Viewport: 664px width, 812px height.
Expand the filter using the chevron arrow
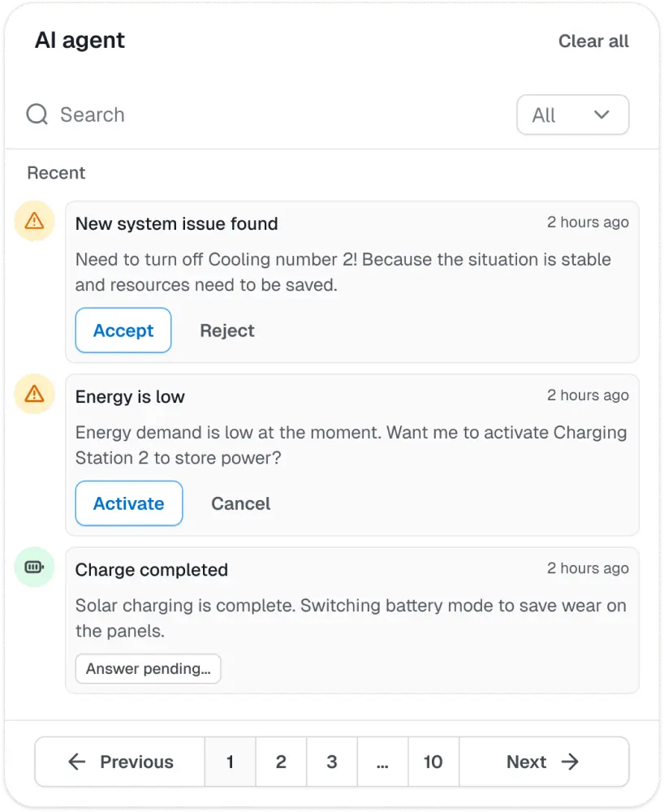point(601,114)
